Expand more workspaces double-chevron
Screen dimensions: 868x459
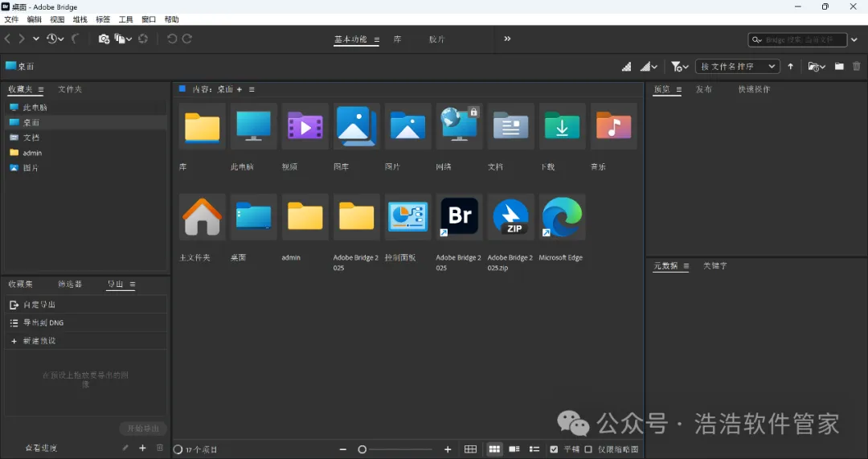click(x=507, y=39)
